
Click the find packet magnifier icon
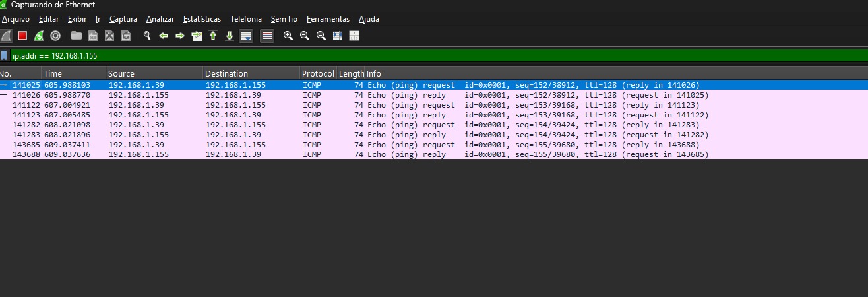146,36
